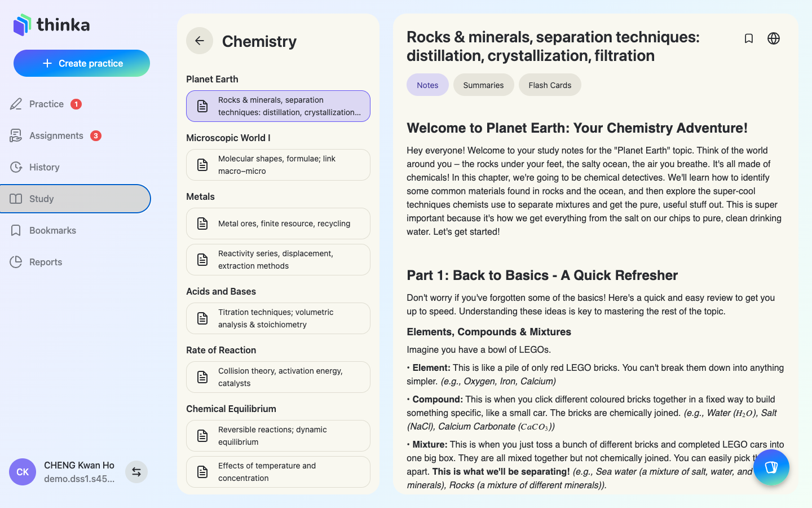The width and height of the screenshot is (812, 508).
Task: Click document icon beside Reversible reactions
Action: pyautogui.click(x=202, y=436)
